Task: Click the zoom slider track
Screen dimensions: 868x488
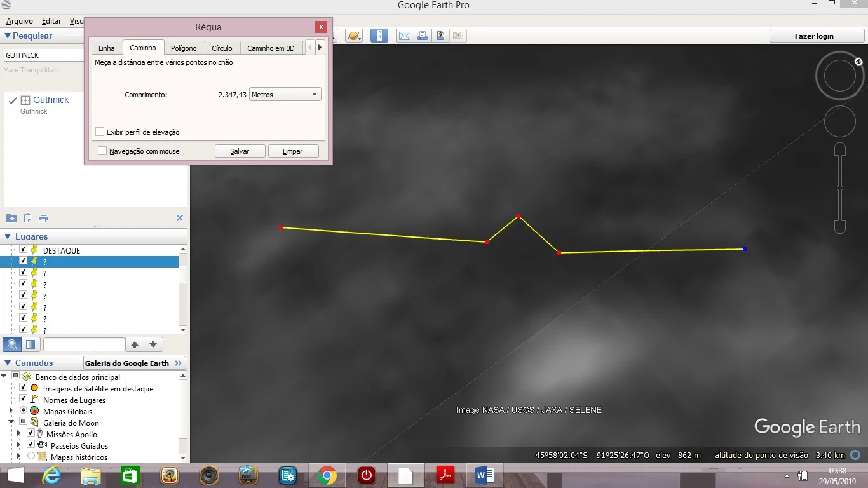Action: 839,188
